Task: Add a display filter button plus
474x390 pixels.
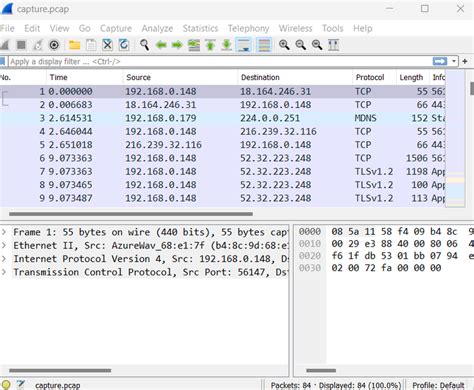Action: tap(465, 61)
